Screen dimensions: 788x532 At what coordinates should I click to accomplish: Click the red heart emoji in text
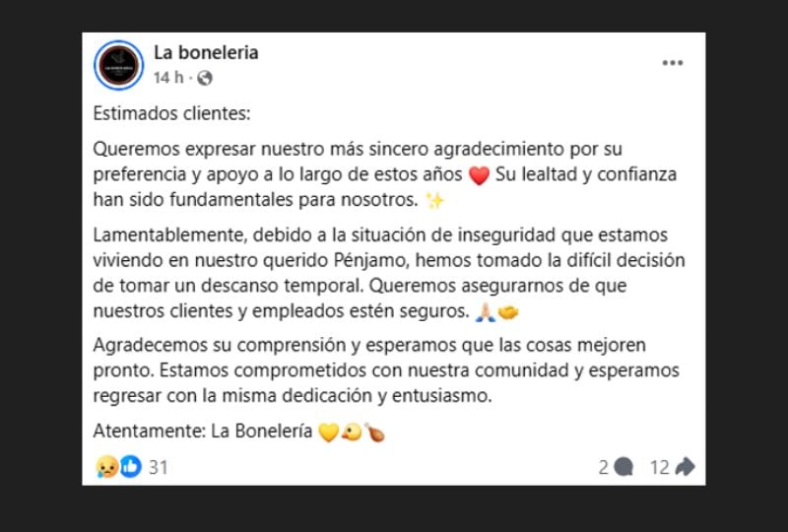click(480, 177)
